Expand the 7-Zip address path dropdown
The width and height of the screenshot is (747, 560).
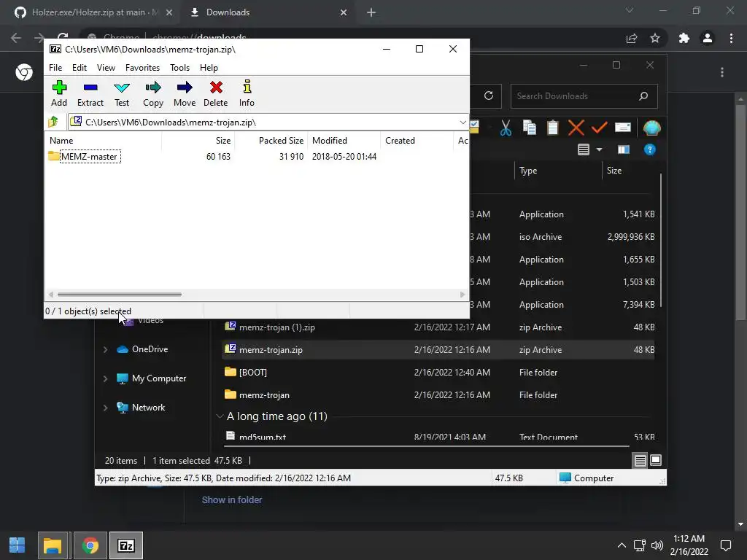pos(462,122)
